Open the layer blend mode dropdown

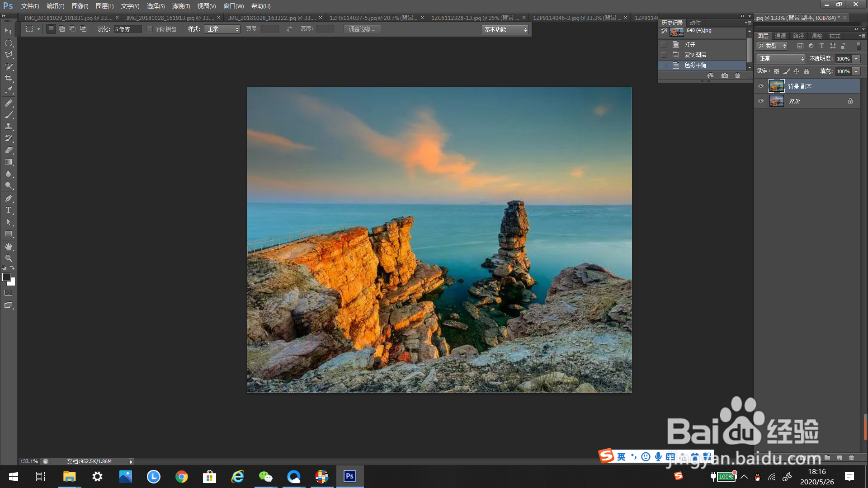click(782, 59)
